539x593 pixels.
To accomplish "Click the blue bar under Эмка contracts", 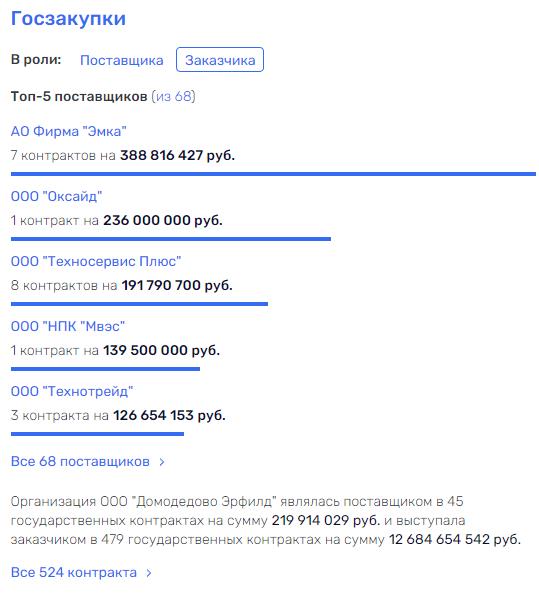I will coord(273,174).
